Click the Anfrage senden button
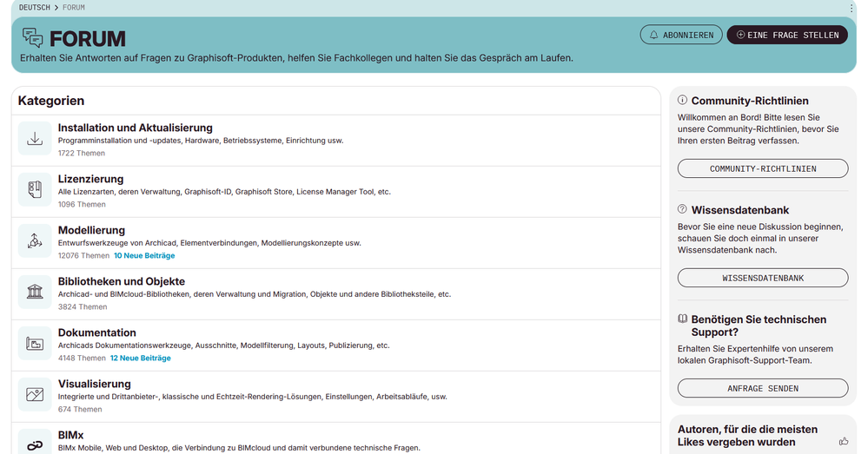 click(763, 388)
